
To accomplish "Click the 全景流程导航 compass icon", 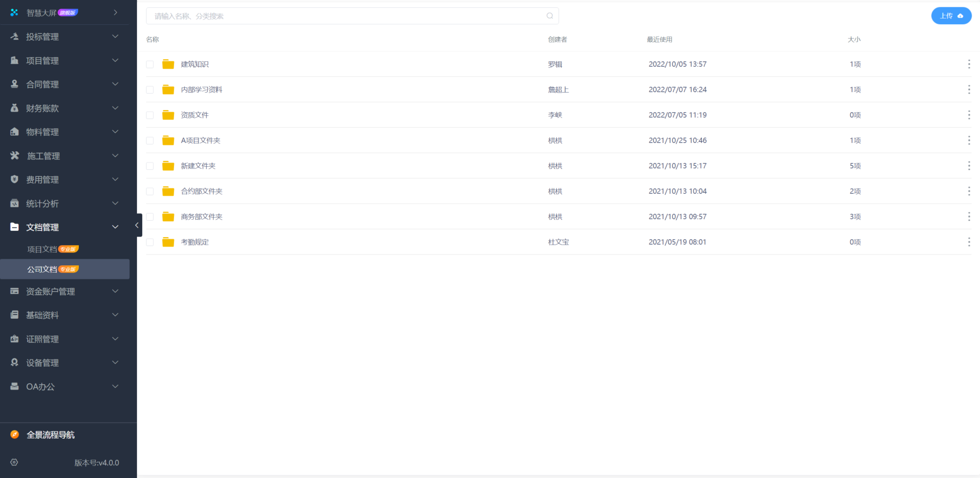I will [x=15, y=435].
